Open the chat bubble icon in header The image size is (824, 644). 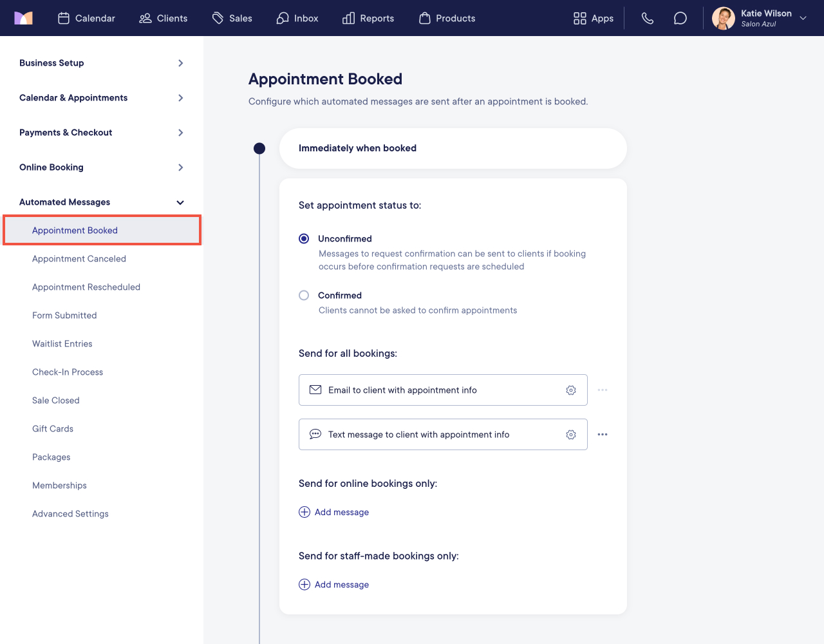click(x=680, y=18)
